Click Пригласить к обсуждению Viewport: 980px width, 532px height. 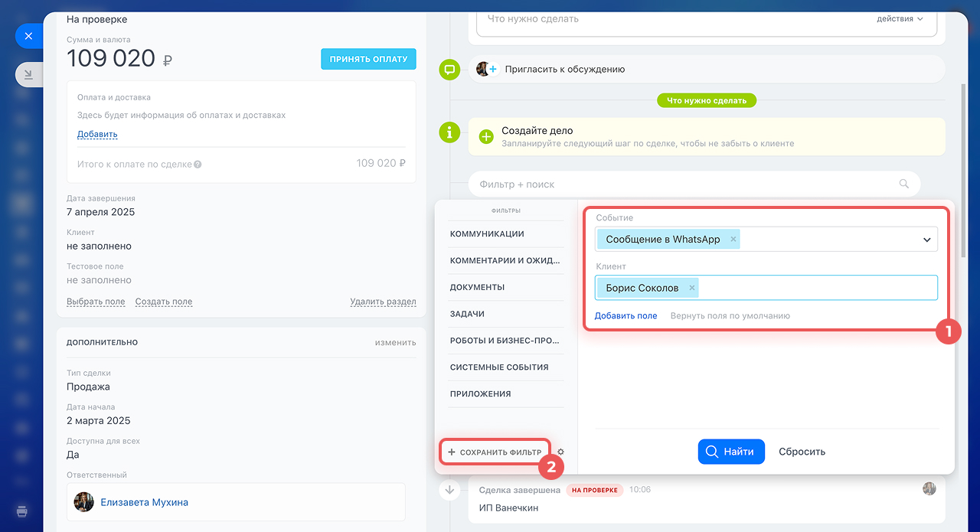coord(565,69)
